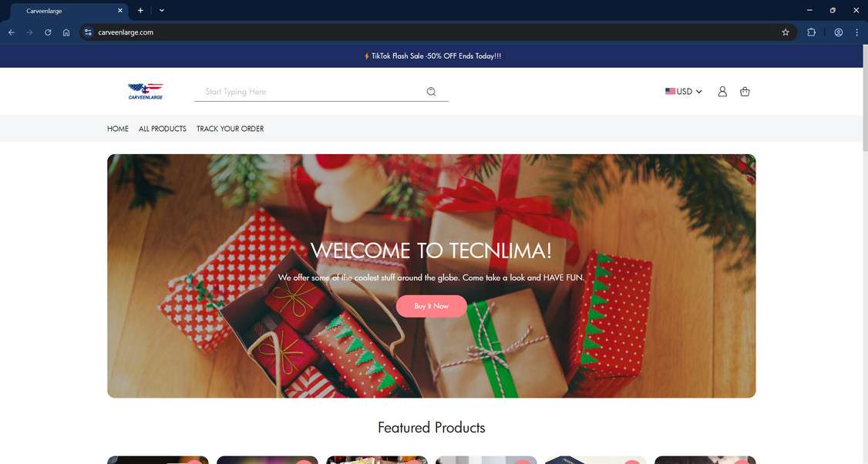Click the Start Typing Here search field
Screen dimensions: 868x464
[x=309, y=92]
